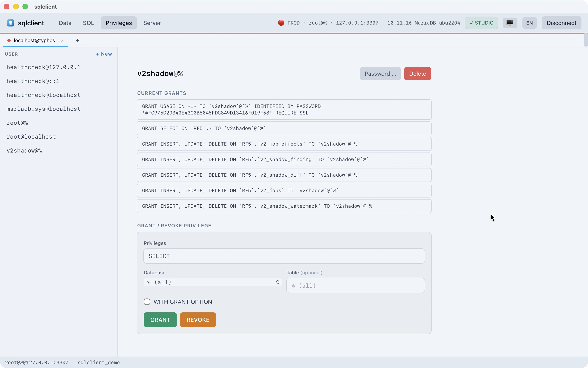
Task: Click the red PROD status dot
Action: click(281, 23)
